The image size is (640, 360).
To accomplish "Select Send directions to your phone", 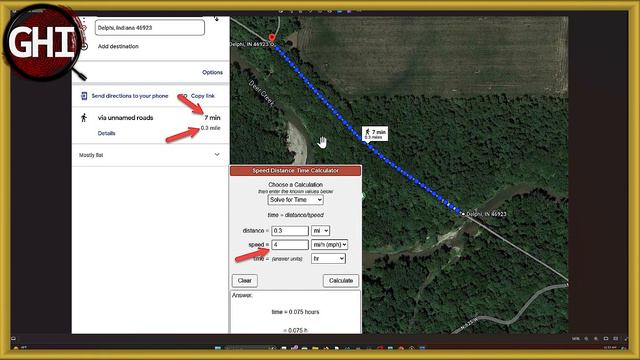I will [130, 96].
